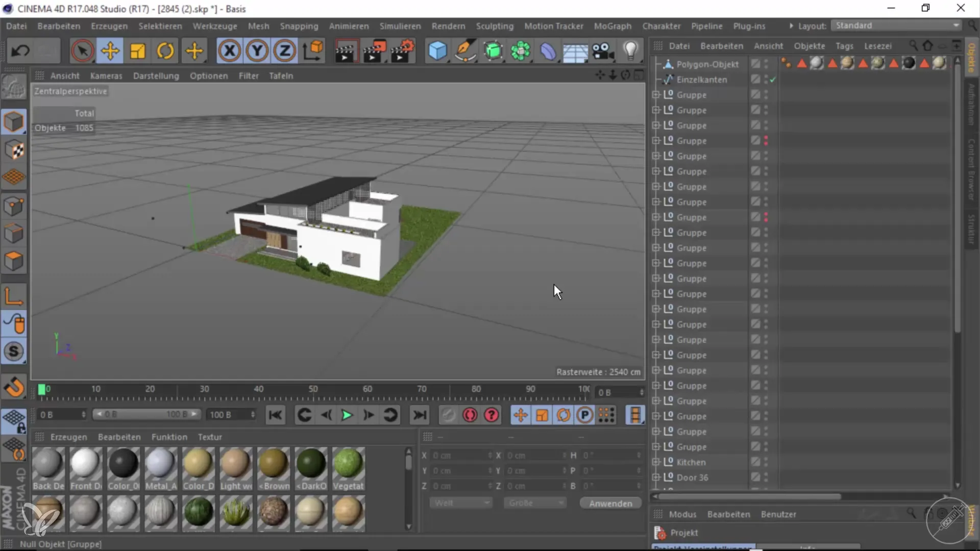Viewport: 980px width, 551px height.
Task: Open viewport Darstellung menu
Action: (x=156, y=76)
